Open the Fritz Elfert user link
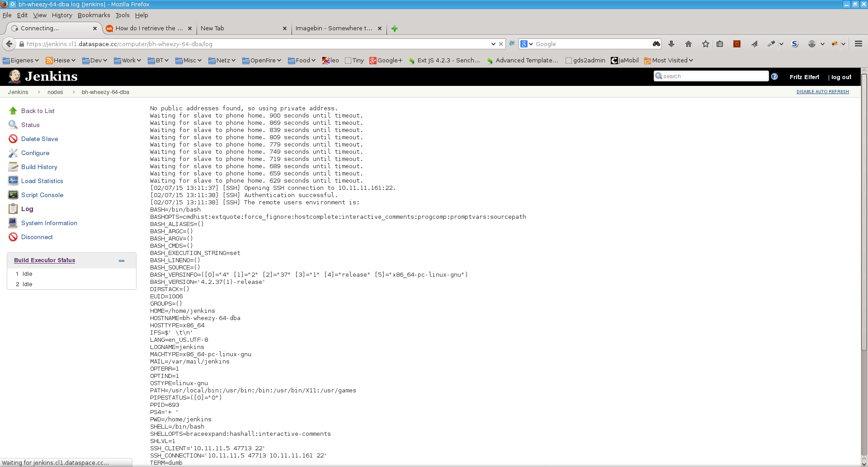 coord(804,77)
